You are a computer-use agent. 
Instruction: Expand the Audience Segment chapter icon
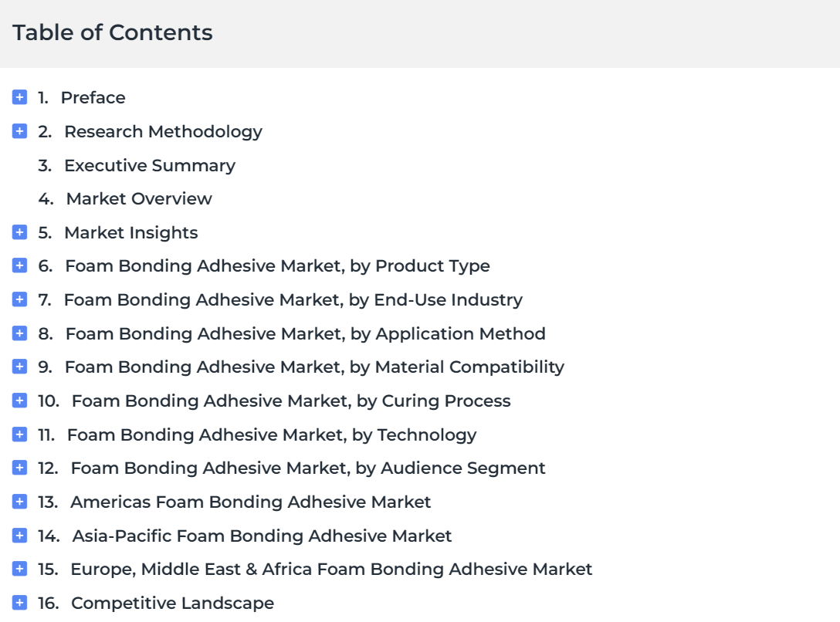coord(20,468)
